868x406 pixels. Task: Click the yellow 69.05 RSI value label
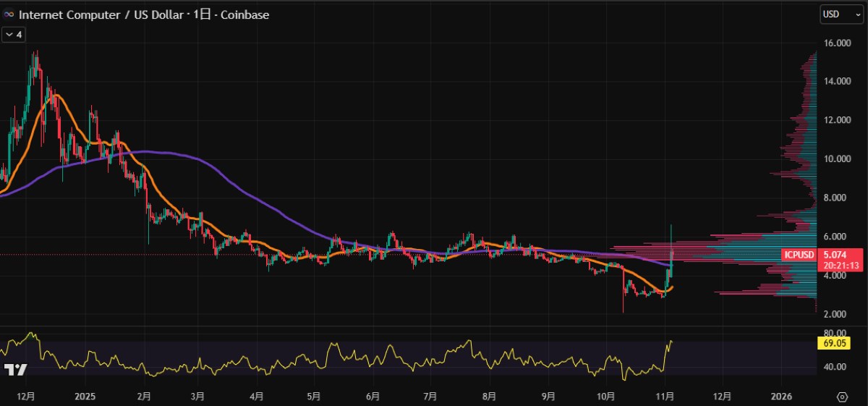pos(829,342)
